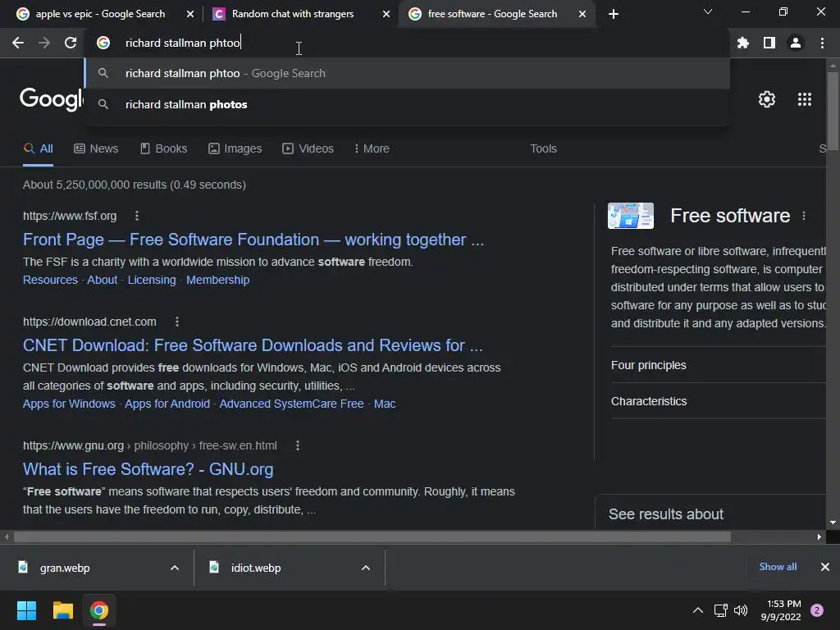This screenshot has width=840, height=630.
Task: Click the forward navigation arrow
Action: [x=44, y=43]
